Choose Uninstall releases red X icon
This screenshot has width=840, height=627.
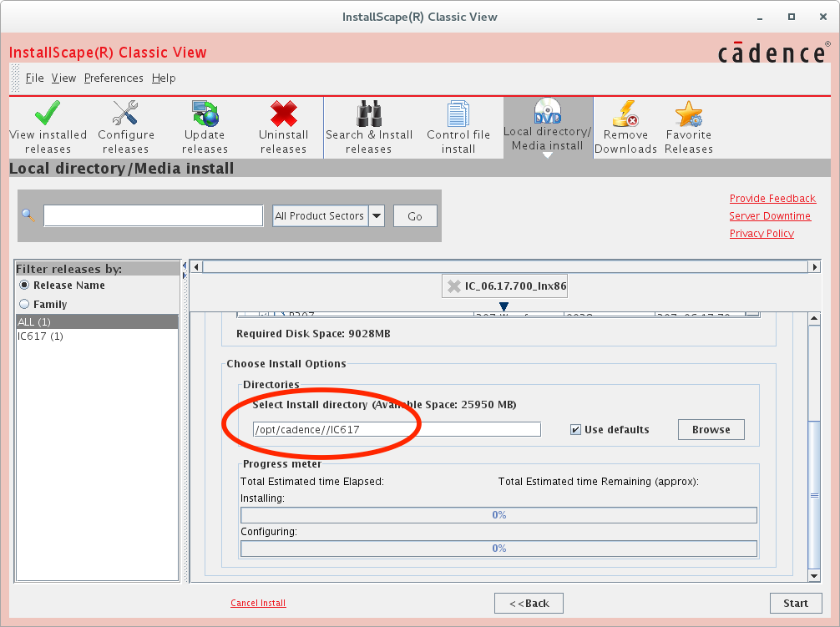(283, 113)
